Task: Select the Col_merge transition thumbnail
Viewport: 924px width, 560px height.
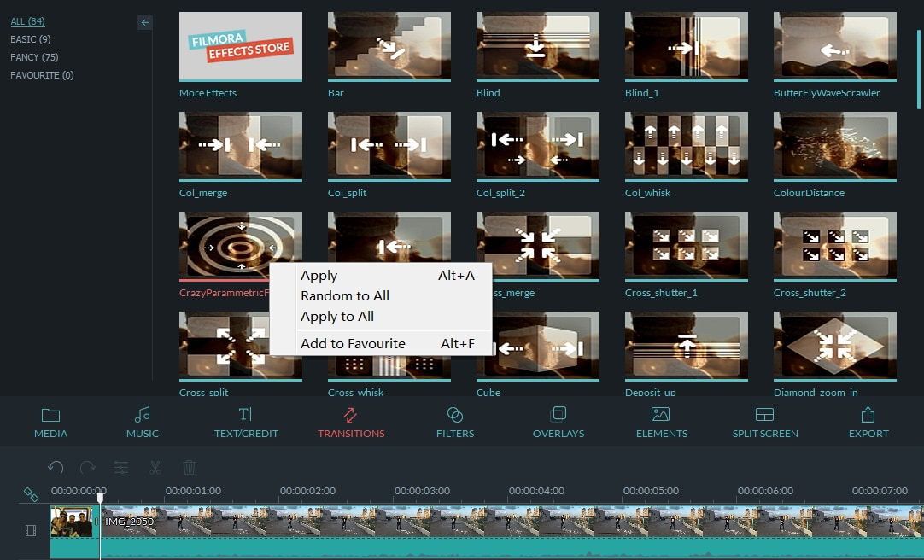Action: 241,146
